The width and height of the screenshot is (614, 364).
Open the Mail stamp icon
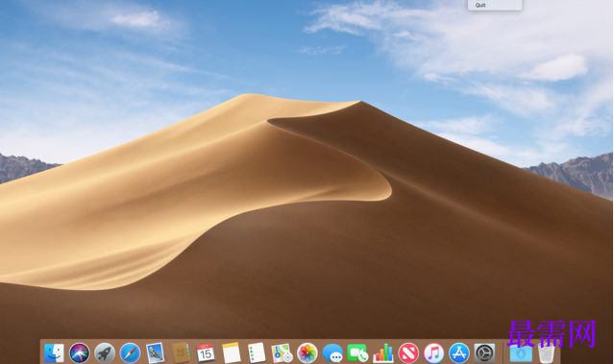click(x=155, y=353)
